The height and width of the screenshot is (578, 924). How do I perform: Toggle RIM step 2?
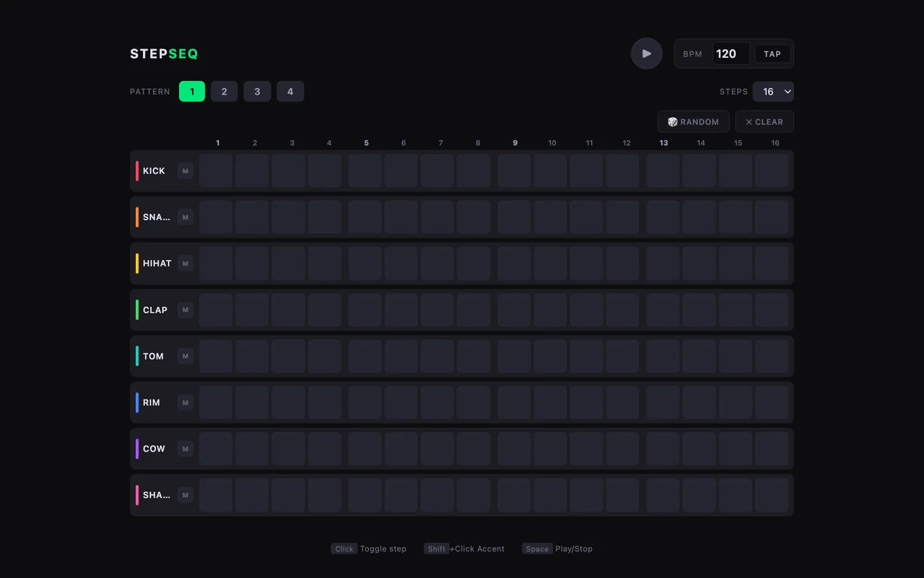pyautogui.click(x=252, y=402)
